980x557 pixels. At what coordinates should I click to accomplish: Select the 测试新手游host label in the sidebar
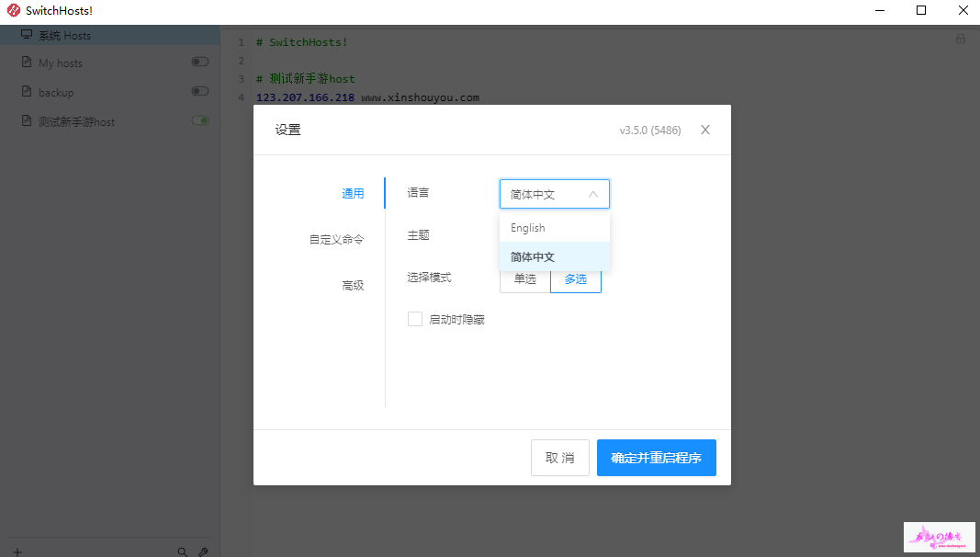tap(77, 122)
